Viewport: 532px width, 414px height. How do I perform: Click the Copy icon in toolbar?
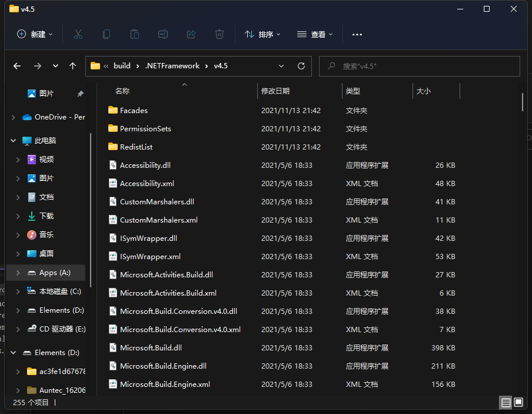(x=107, y=34)
